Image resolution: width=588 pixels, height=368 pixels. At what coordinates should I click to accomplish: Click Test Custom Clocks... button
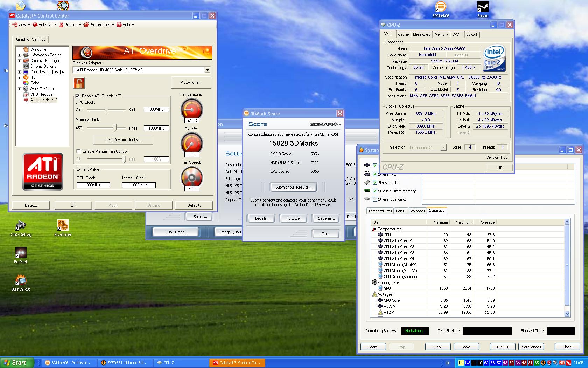pos(123,139)
